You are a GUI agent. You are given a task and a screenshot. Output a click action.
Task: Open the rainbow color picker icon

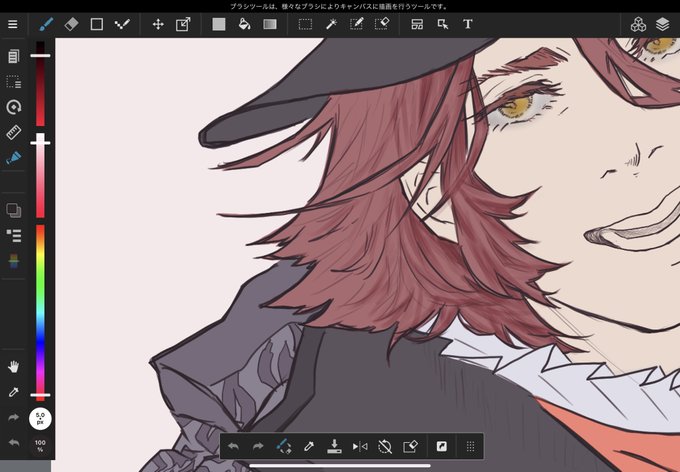pos(13,261)
